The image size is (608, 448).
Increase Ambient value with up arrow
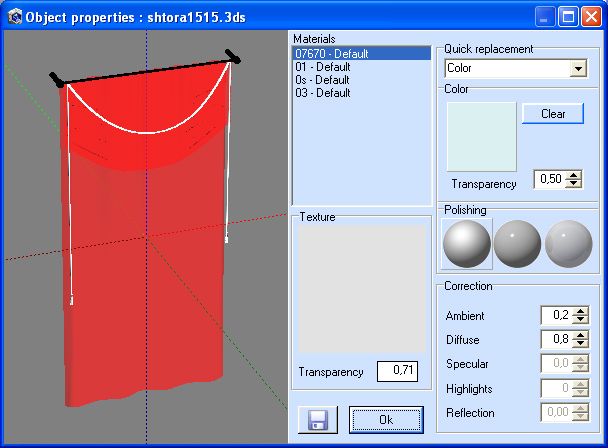pos(580,311)
